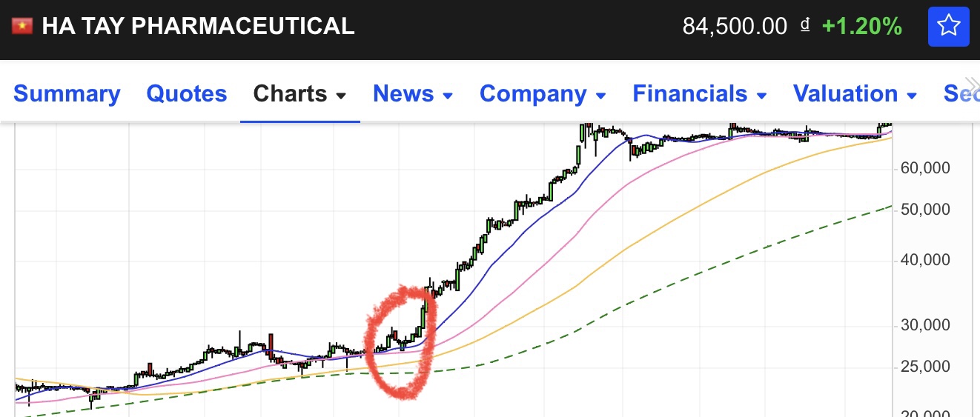This screenshot has width=980, height=417.
Task: Click the 40,000 price axis label
Action: (x=924, y=260)
